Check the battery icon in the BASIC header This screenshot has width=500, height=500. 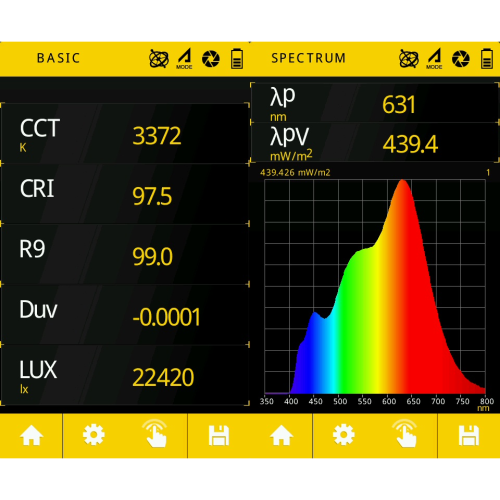237,59
